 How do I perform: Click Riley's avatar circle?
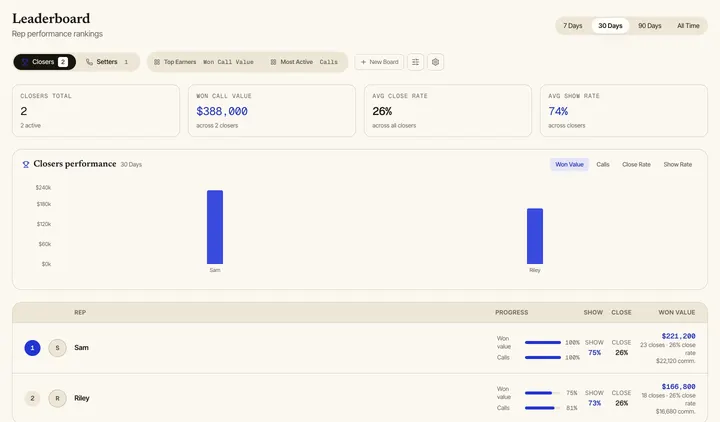[57, 398]
